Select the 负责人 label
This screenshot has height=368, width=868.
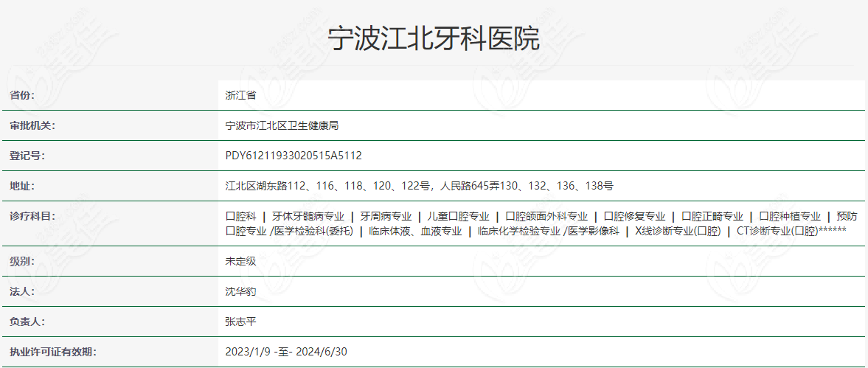pos(27,321)
